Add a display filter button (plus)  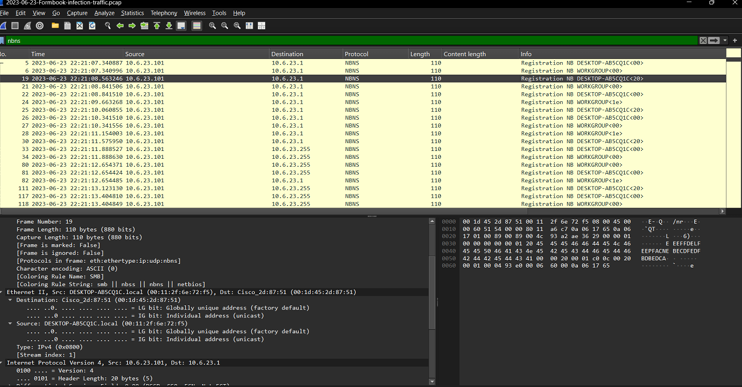tap(735, 41)
